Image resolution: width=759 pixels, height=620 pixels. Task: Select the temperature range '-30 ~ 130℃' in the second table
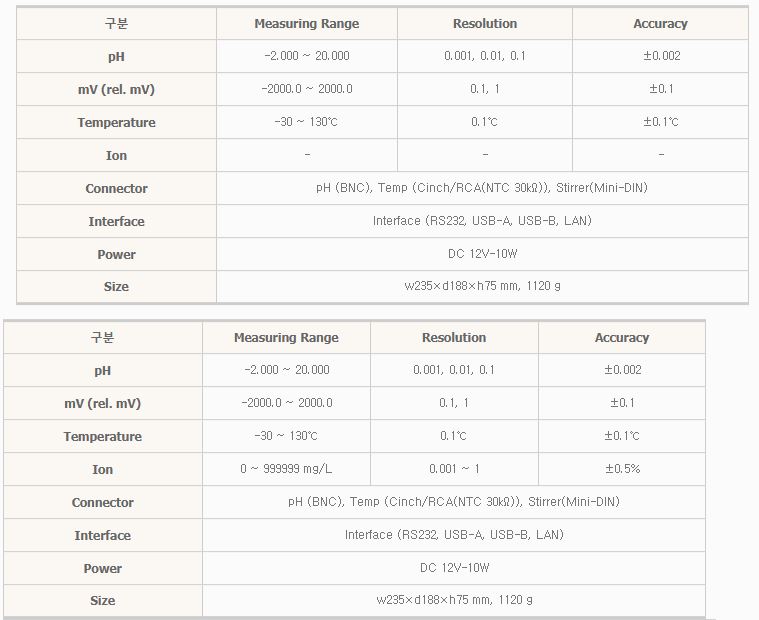pyautogui.click(x=286, y=436)
